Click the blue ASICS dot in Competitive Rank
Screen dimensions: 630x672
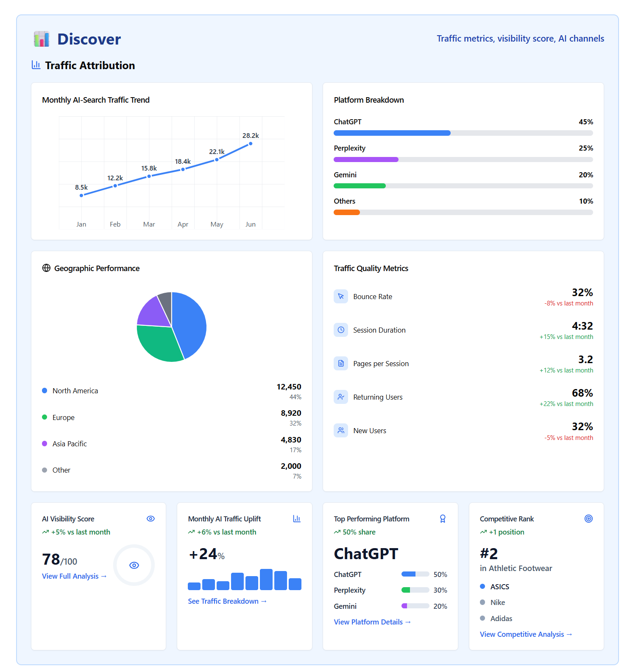pos(482,586)
